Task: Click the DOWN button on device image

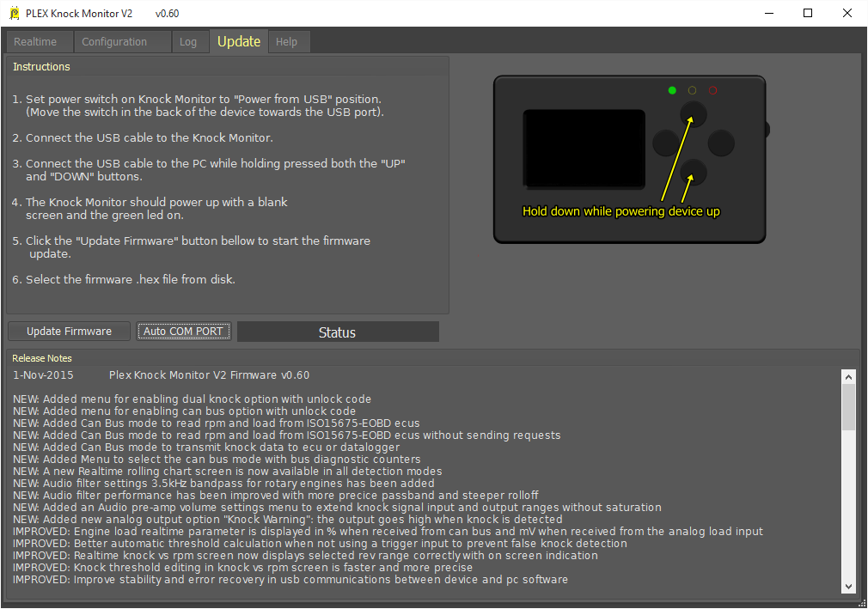Action: tap(693, 172)
